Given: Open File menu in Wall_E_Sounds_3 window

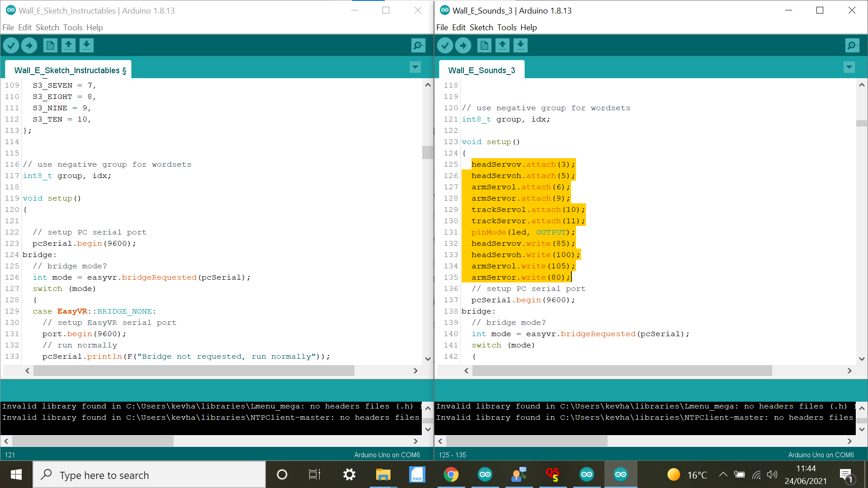Looking at the screenshot, I should pos(442,28).
